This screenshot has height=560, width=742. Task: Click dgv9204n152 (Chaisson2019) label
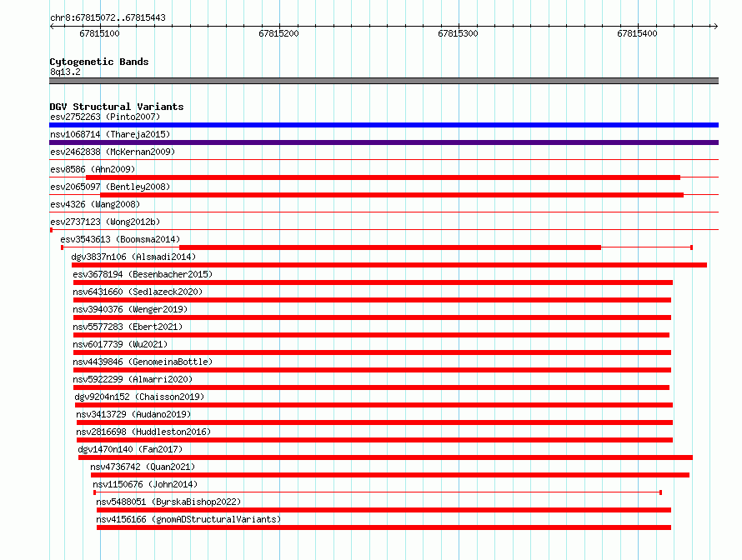139,397
